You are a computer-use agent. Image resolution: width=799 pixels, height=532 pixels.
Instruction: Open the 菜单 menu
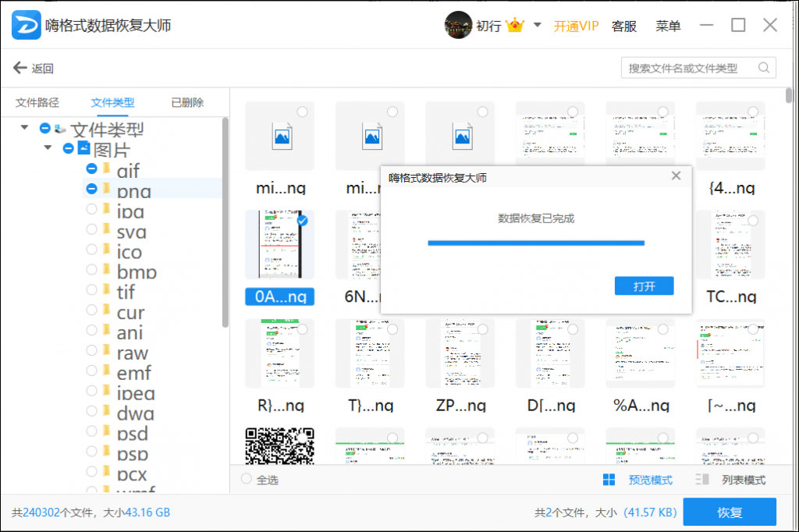[668, 26]
